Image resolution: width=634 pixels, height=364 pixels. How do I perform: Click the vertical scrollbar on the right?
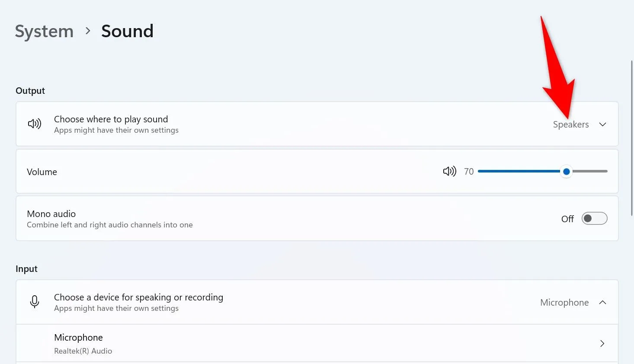pyautogui.click(x=632, y=173)
